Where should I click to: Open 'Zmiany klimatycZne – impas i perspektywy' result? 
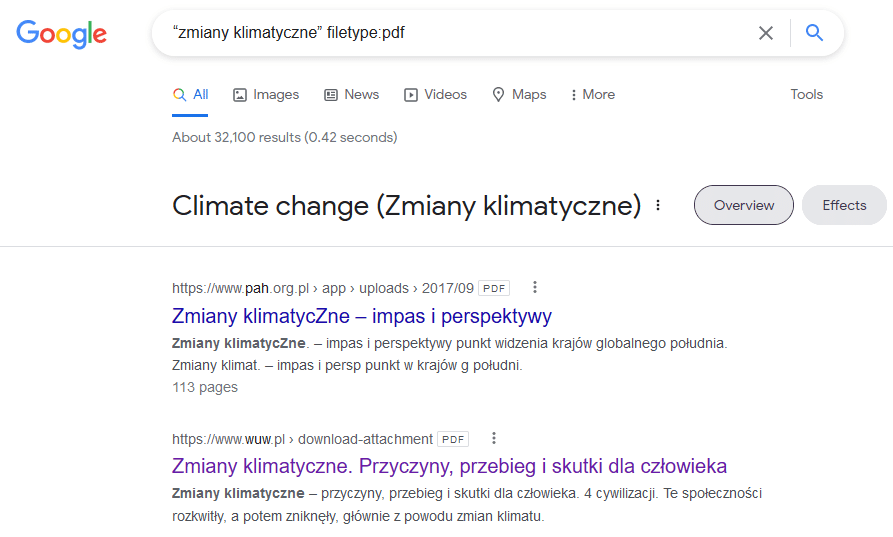coord(362,316)
